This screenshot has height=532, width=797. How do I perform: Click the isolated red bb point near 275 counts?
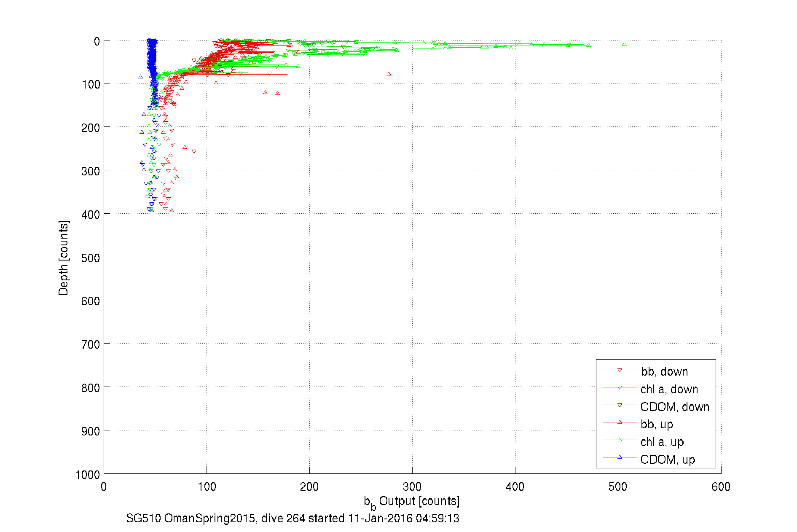coord(389,74)
